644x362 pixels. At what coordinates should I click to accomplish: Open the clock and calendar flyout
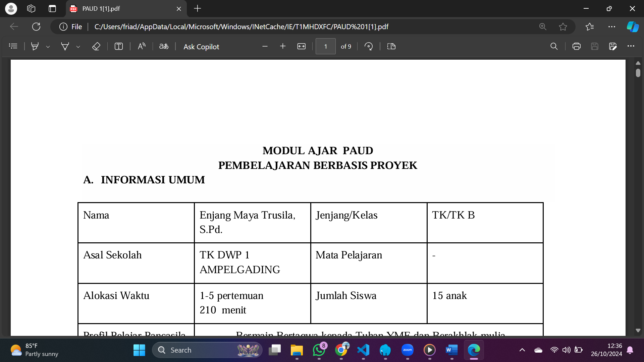tap(606, 350)
